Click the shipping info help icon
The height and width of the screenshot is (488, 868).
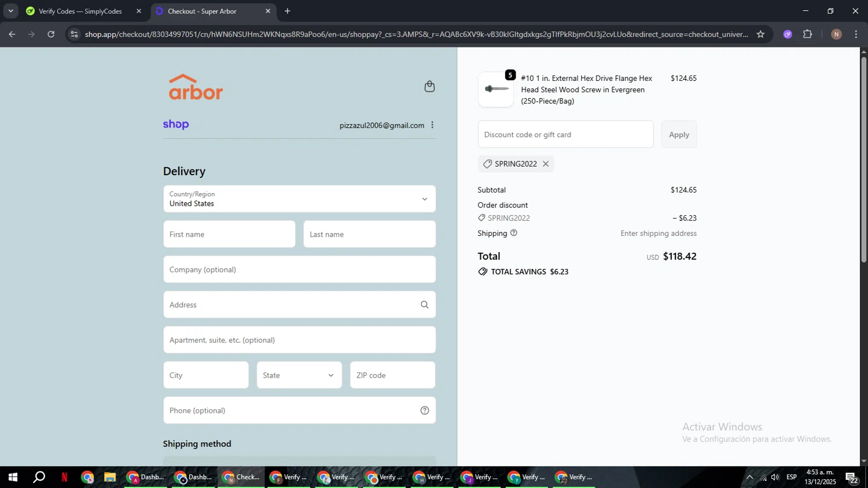pos(514,233)
